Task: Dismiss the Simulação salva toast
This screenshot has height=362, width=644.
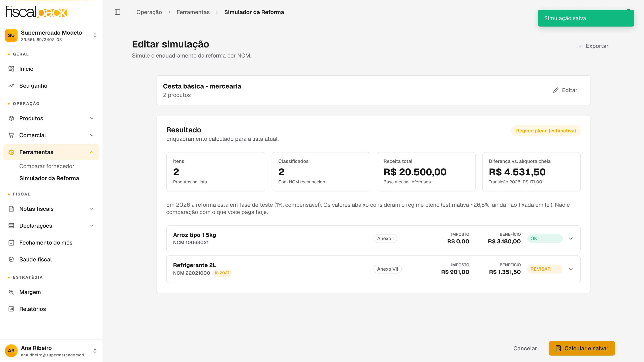Action: 586,18
